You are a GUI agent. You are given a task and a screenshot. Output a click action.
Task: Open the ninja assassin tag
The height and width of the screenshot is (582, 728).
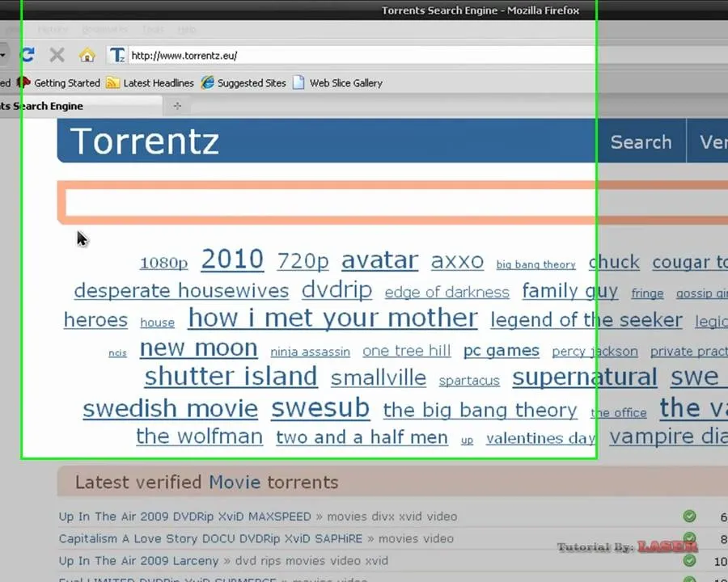point(310,352)
